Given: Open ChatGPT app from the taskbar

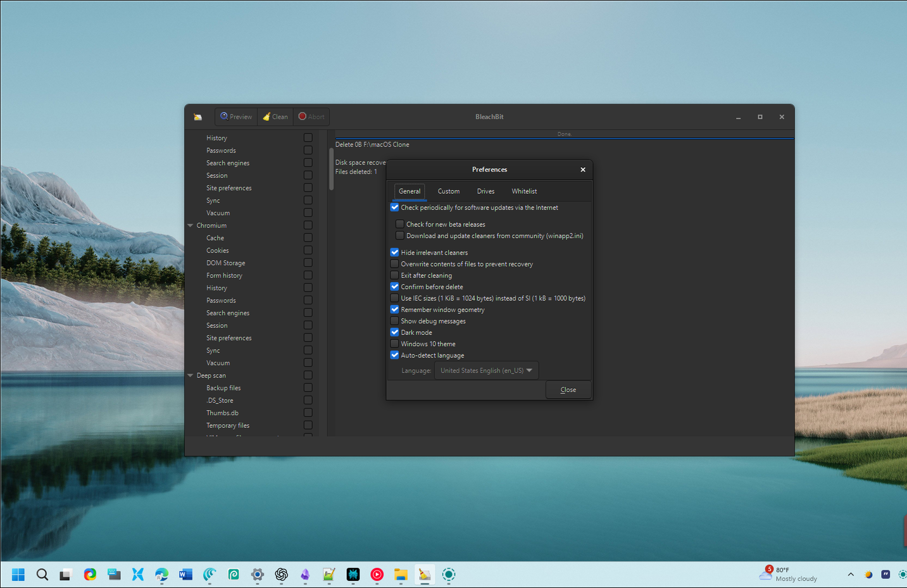Looking at the screenshot, I should pos(282,574).
